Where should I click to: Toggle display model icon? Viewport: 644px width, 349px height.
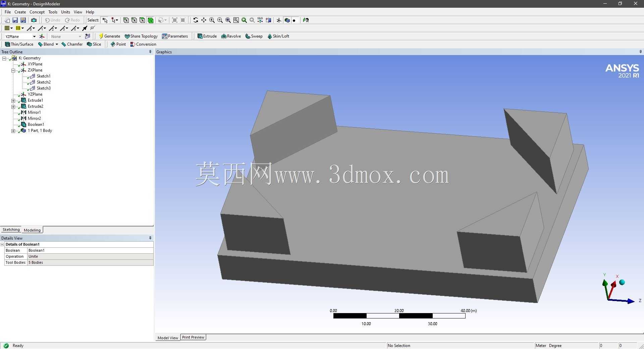287,20
